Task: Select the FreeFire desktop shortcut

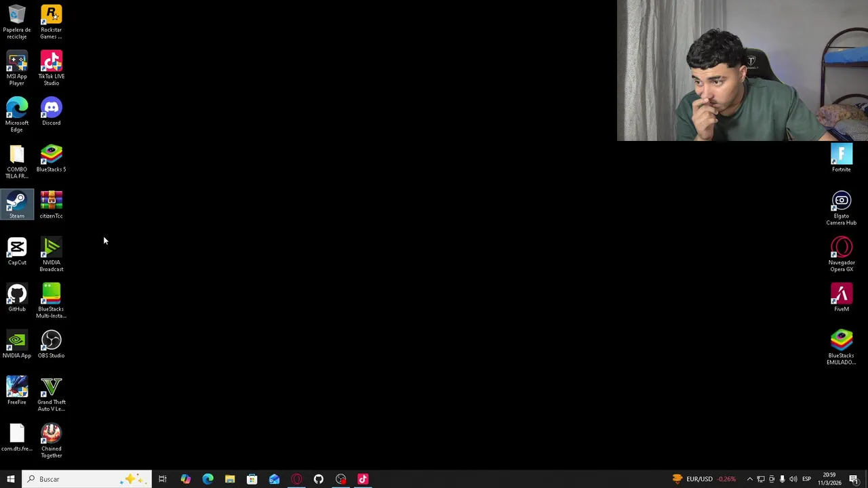Action: pyautogui.click(x=17, y=392)
